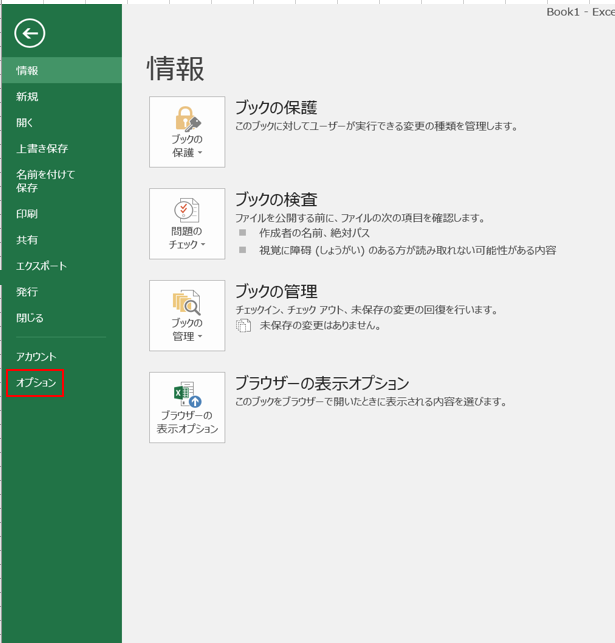Click the ブラウザーの表示オプション button
The width and height of the screenshot is (615, 643).
(187, 407)
